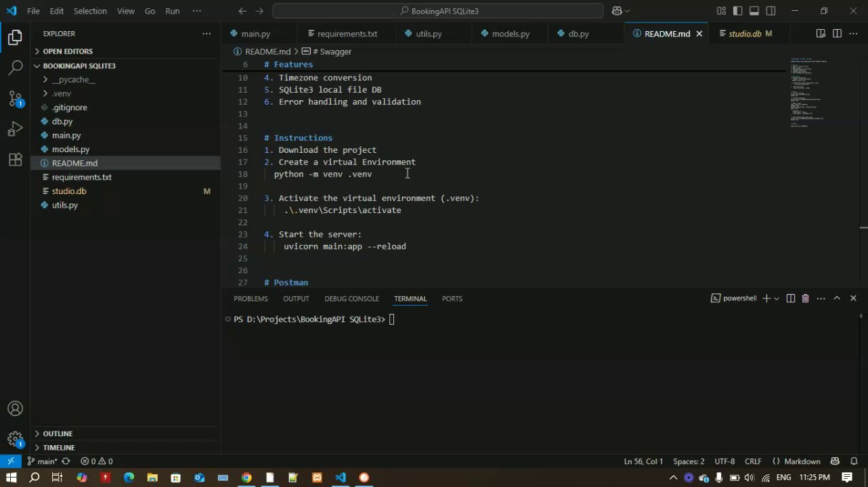Customize layout icon in title bar
Screen dimensions: 868x487
[x=722, y=11]
